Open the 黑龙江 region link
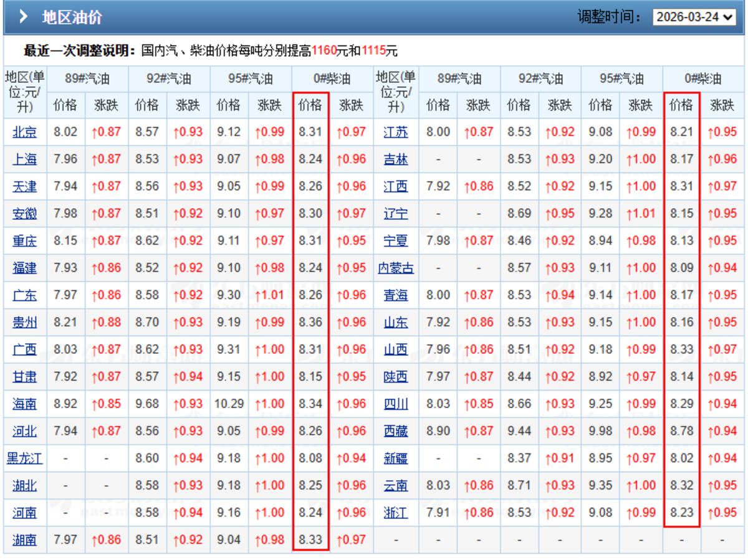748x560 pixels. click(24, 458)
